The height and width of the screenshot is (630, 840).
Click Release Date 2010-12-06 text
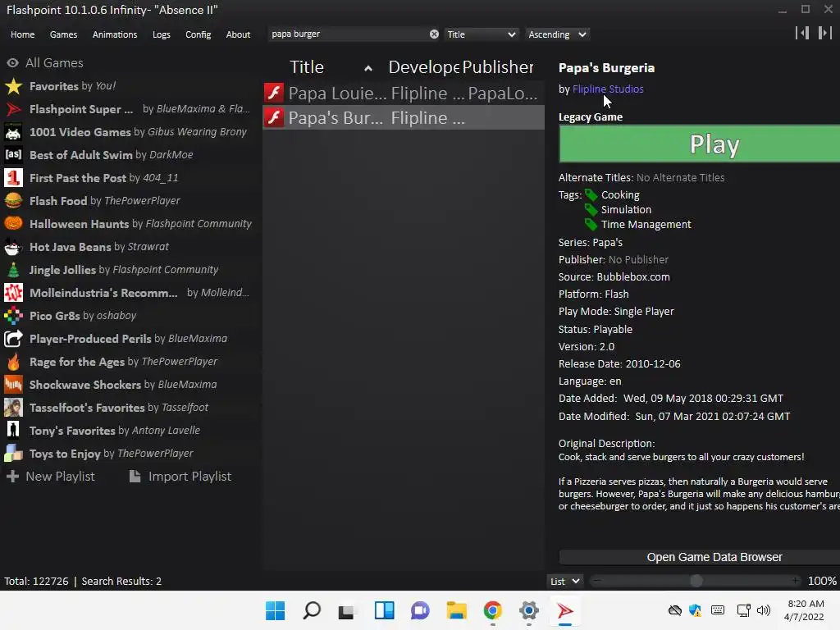pyautogui.click(x=619, y=363)
